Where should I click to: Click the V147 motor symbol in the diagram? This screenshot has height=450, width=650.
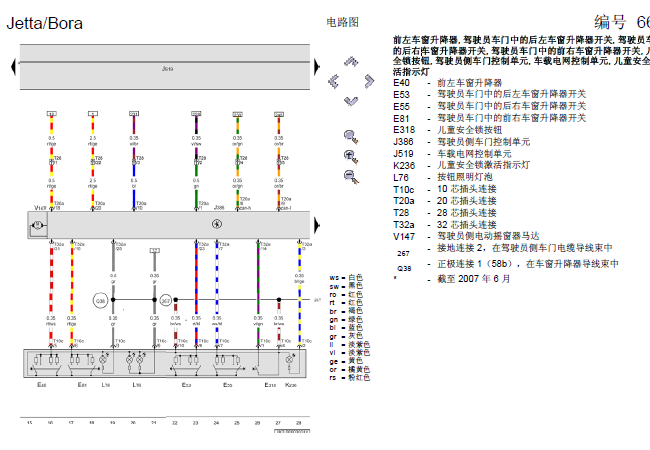37,225
